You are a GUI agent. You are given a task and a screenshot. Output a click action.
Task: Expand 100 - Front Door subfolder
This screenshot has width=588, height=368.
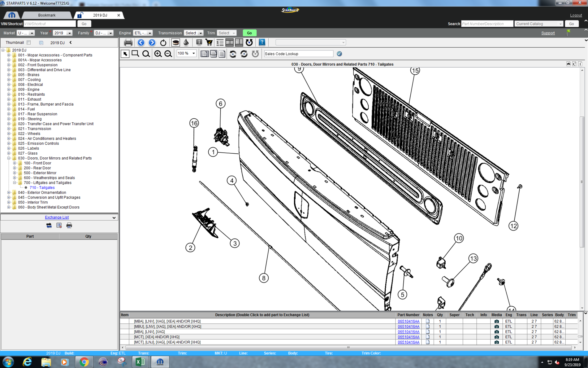pyautogui.click(x=15, y=163)
